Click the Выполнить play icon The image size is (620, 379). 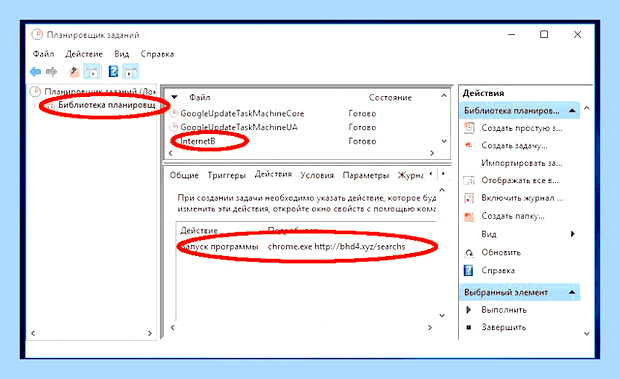click(x=469, y=310)
